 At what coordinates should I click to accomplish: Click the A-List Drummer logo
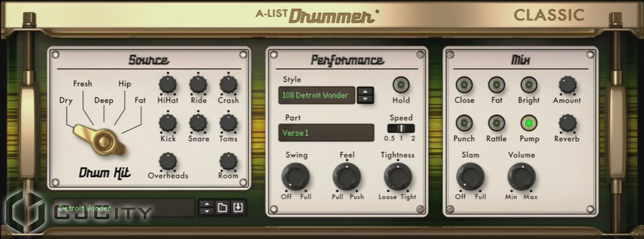318,15
